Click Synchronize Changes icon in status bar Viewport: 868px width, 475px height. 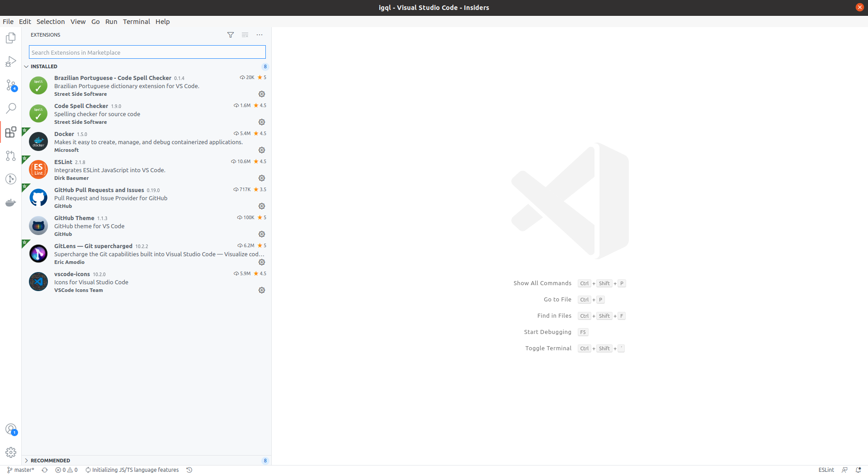pyautogui.click(x=45, y=470)
